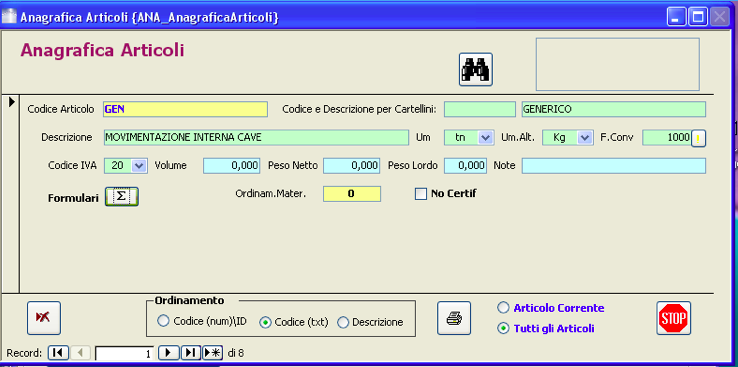Go to the last record
This screenshot has width=738, height=367.
(191, 352)
